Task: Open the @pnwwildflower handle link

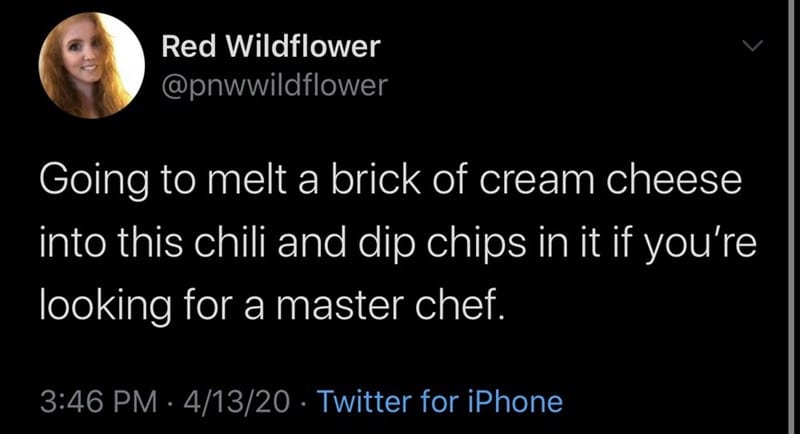Action: coord(274,85)
